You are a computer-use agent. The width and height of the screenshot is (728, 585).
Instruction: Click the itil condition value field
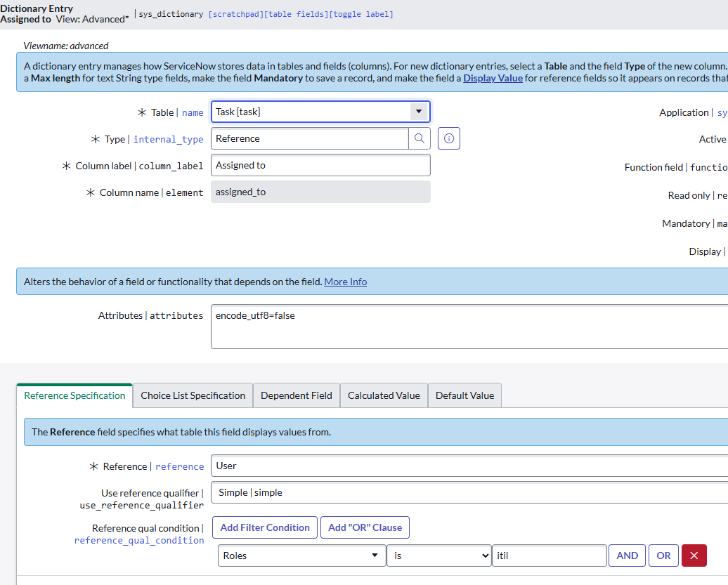(550, 556)
